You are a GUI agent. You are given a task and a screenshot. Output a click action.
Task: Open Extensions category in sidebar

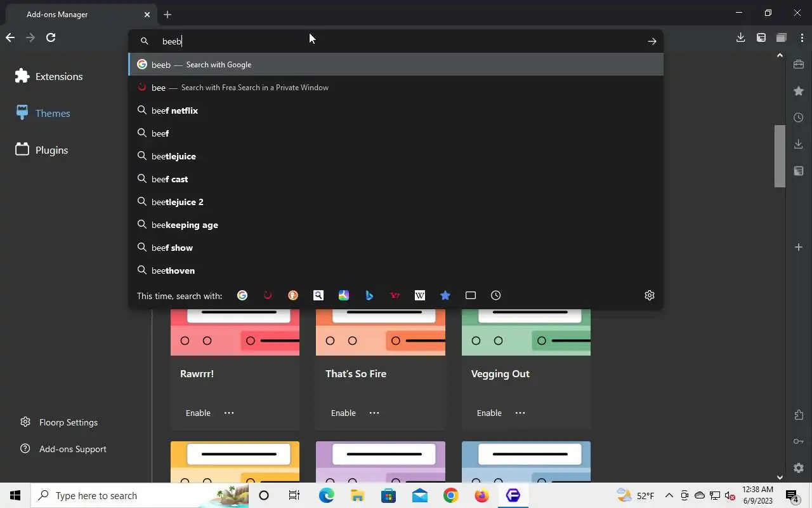pyautogui.click(x=49, y=76)
